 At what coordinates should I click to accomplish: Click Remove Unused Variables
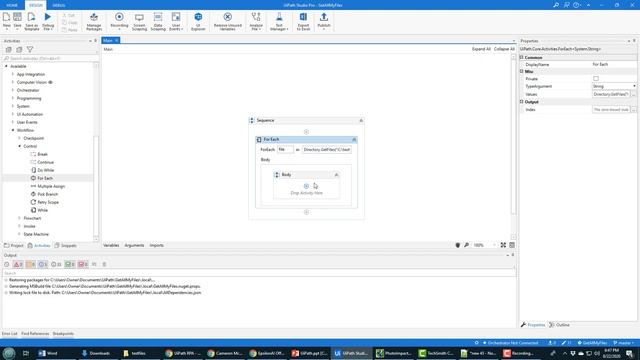(x=228, y=21)
